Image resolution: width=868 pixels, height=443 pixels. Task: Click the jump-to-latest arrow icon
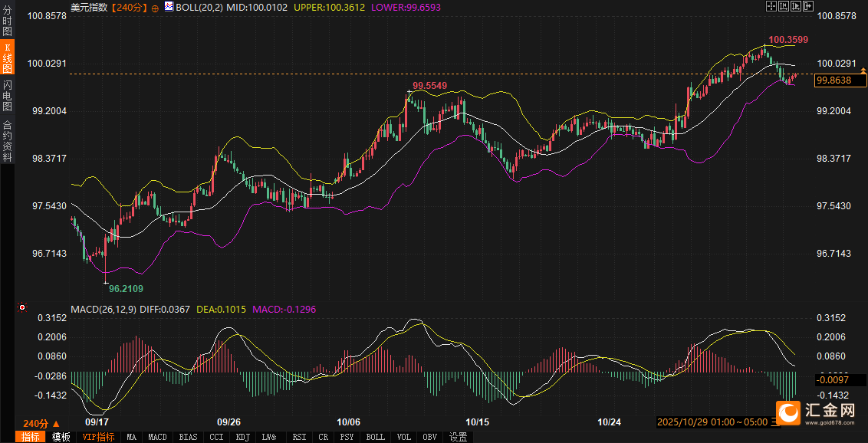807,6
